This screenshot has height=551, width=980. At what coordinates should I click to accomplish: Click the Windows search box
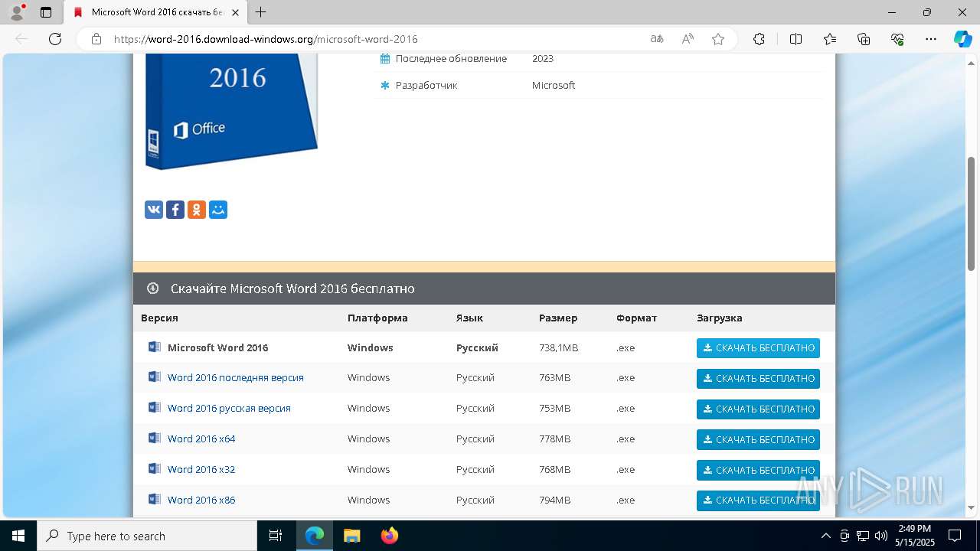(147, 536)
